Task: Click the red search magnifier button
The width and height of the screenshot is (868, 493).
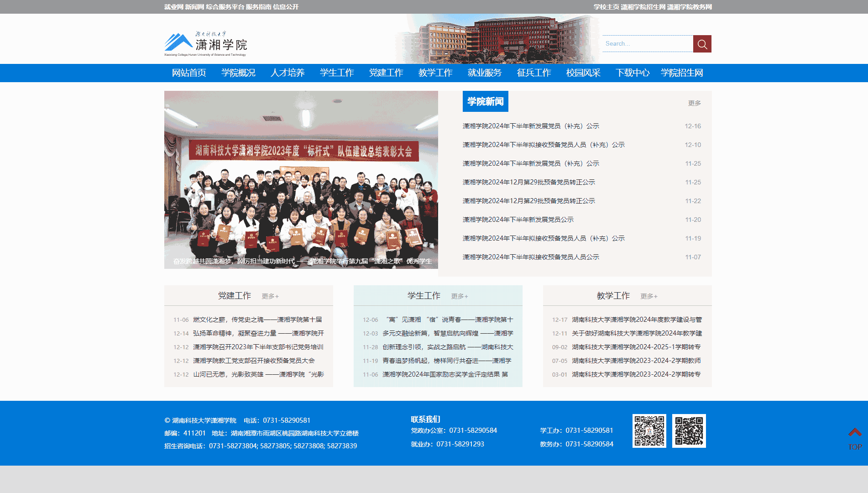Action: point(702,44)
